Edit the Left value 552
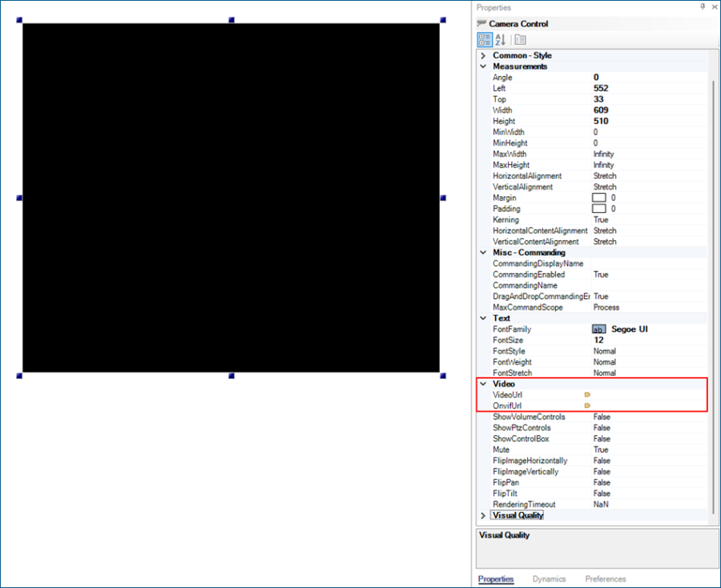Image resolution: width=721 pixels, height=588 pixels. (x=649, y=88)
